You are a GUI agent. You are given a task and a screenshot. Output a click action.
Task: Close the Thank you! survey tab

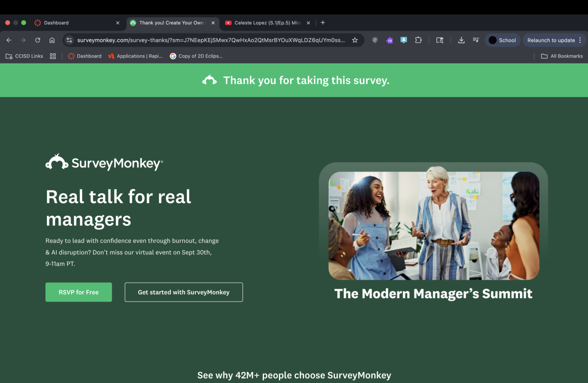(x=213, y=23)
